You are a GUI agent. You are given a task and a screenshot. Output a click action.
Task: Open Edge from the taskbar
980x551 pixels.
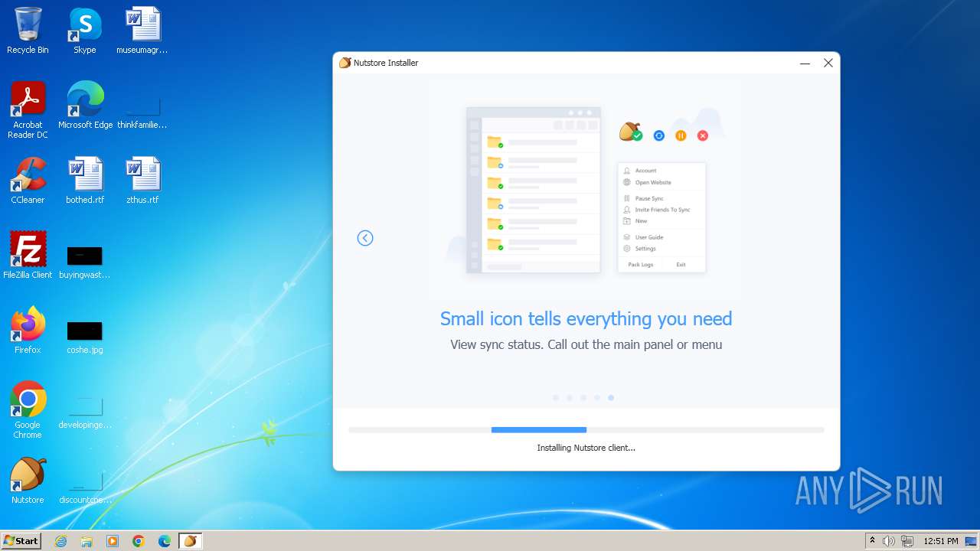165,541
